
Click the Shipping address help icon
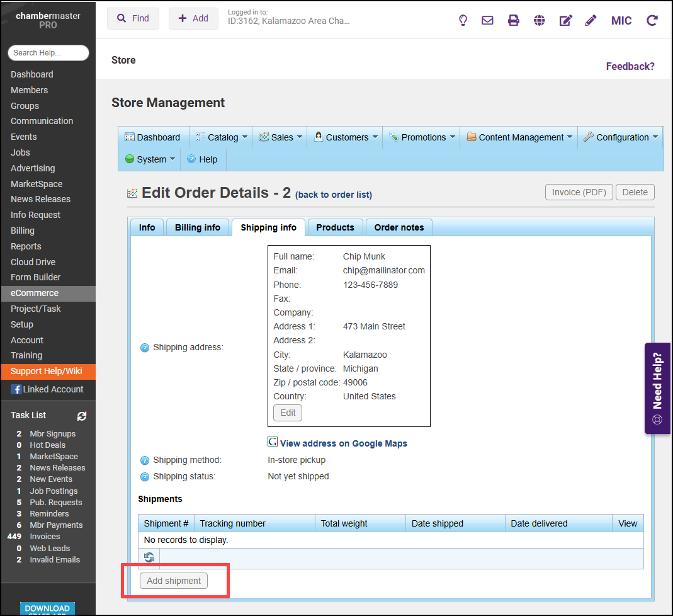pyautogui.click(x=144, y=348)
